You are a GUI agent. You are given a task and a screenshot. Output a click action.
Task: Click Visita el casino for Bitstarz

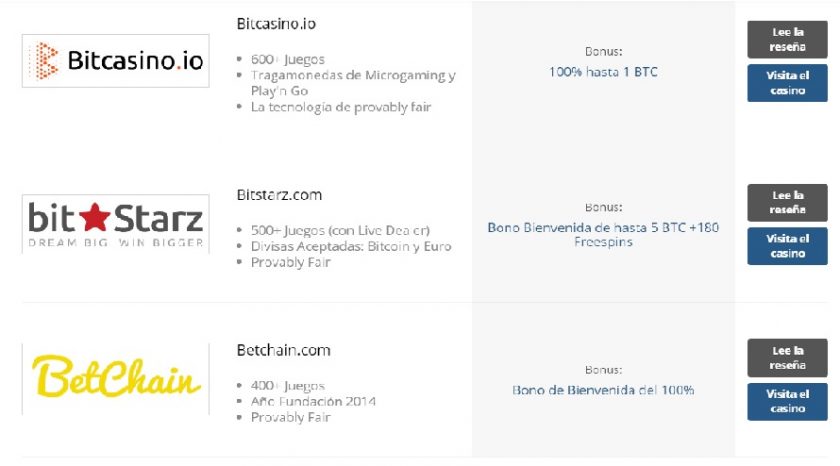787,246
